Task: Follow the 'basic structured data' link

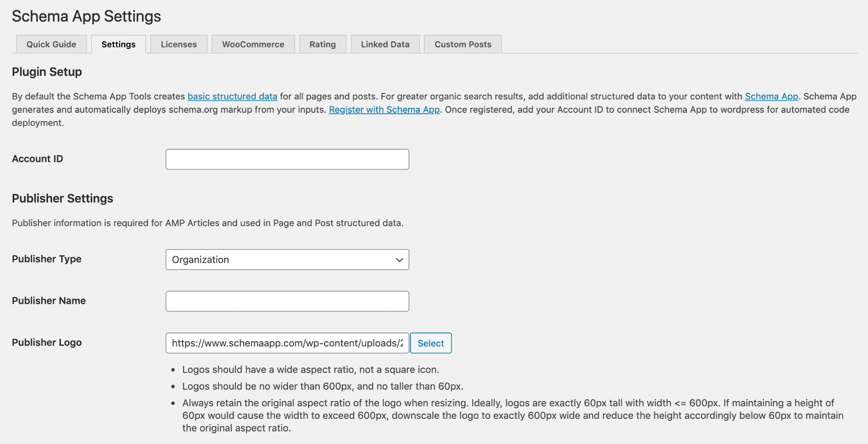Action: pos(232,96)
